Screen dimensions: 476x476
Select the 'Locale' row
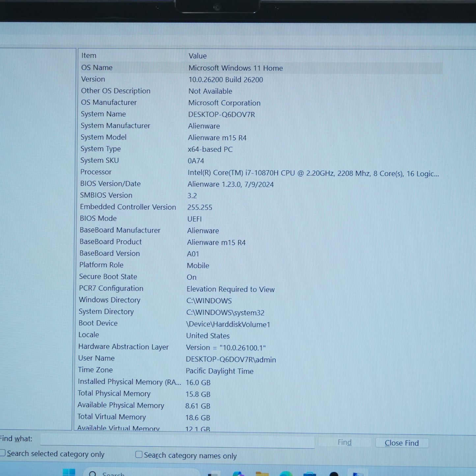pos(89,335)
